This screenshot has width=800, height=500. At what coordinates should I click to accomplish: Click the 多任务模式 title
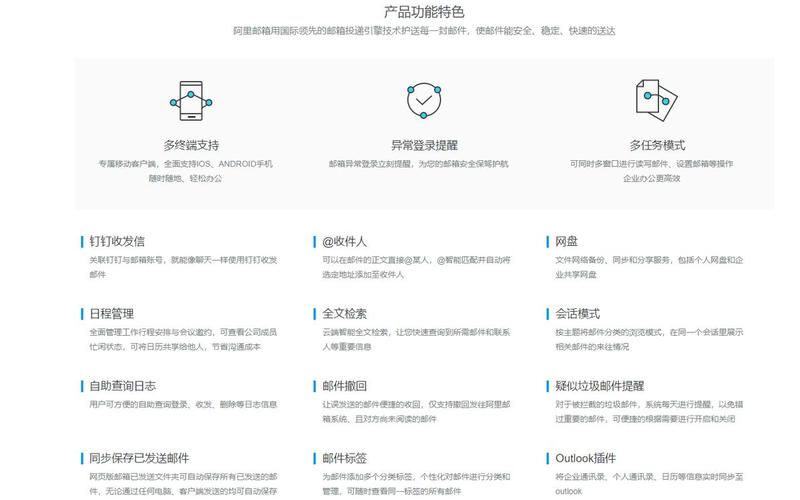coord(657,145)
